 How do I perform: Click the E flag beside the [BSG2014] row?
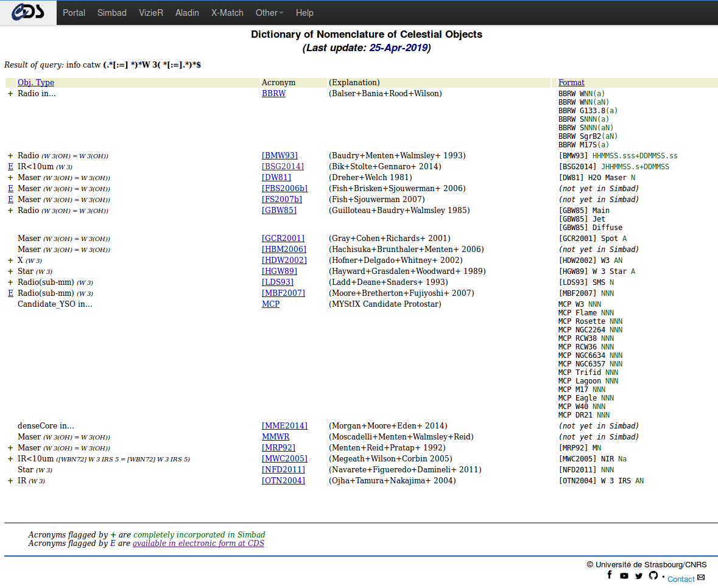(10, 167)
